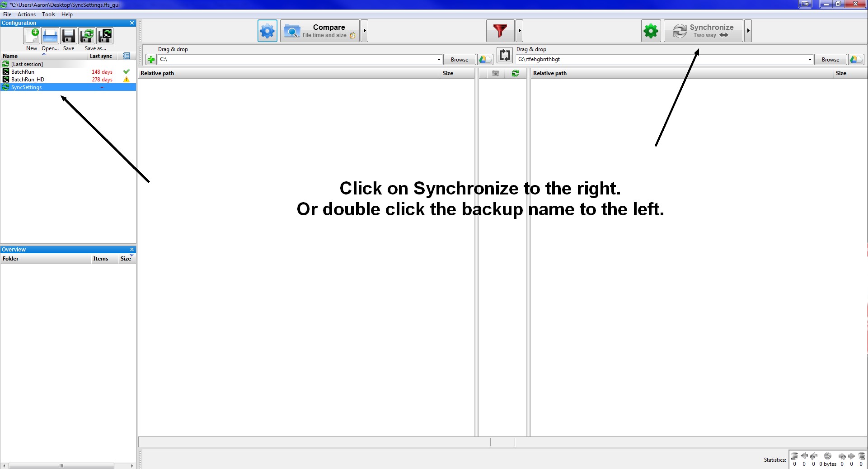Open synchronization settings via the green gear
Image resolution: width=868 pixels, height=469 pixels.
651,31
